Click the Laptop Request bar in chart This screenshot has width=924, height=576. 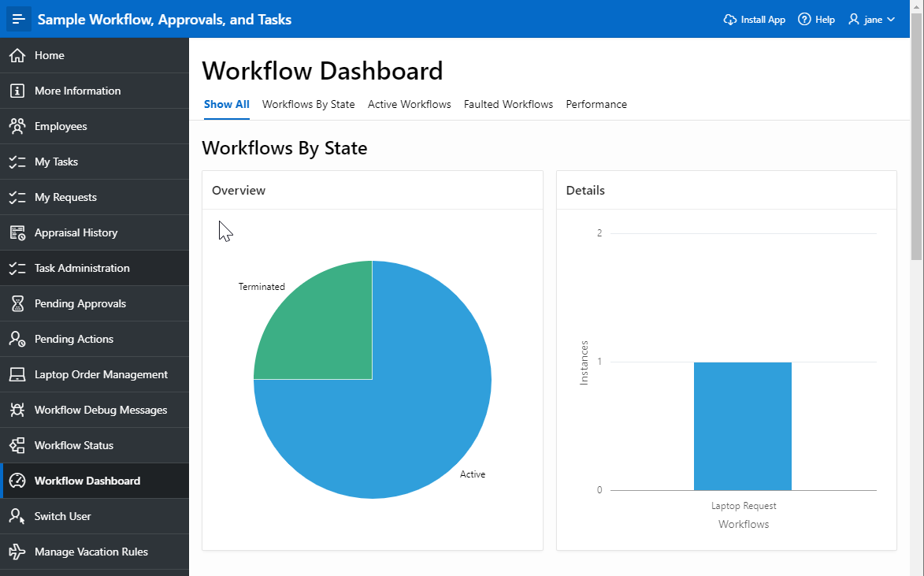pos(743,426)
